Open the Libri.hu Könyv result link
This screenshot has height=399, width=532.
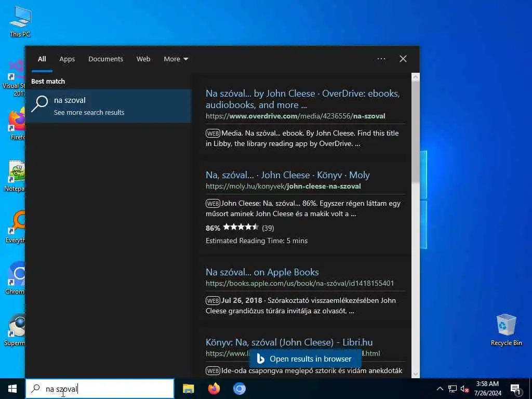pyautogui.click(x=289, y=342)
